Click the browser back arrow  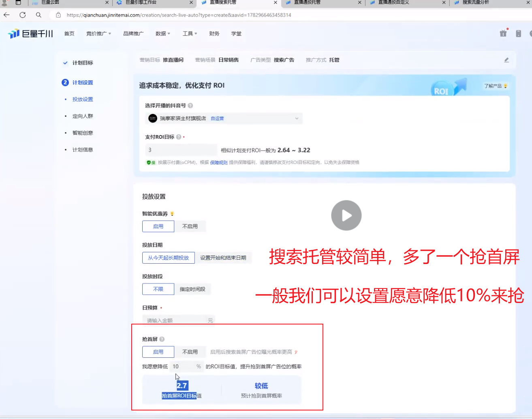pyautogui.click(x=7, y=15)
